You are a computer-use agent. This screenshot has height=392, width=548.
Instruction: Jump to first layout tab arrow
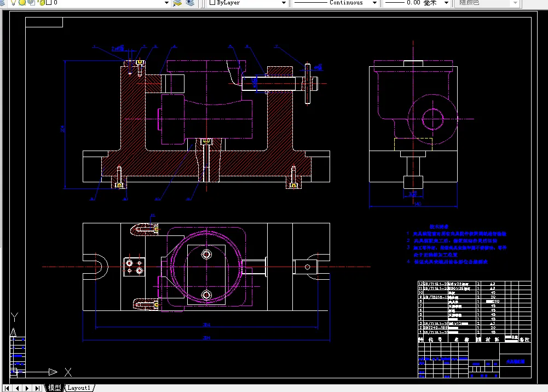point(7,388)
